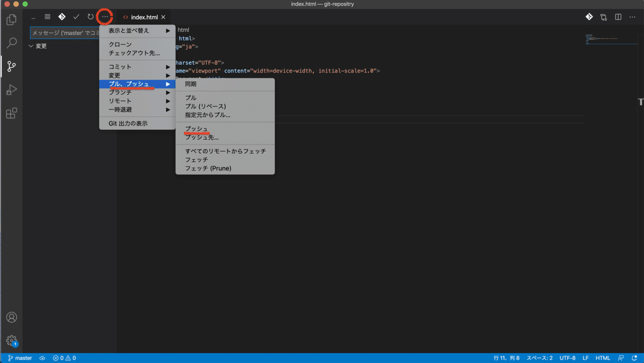Image resolution: width=644 pixels, height=363 pixels.
Task: Click the leftmost ellipsis in sidebar header
Action: (33, 17)
